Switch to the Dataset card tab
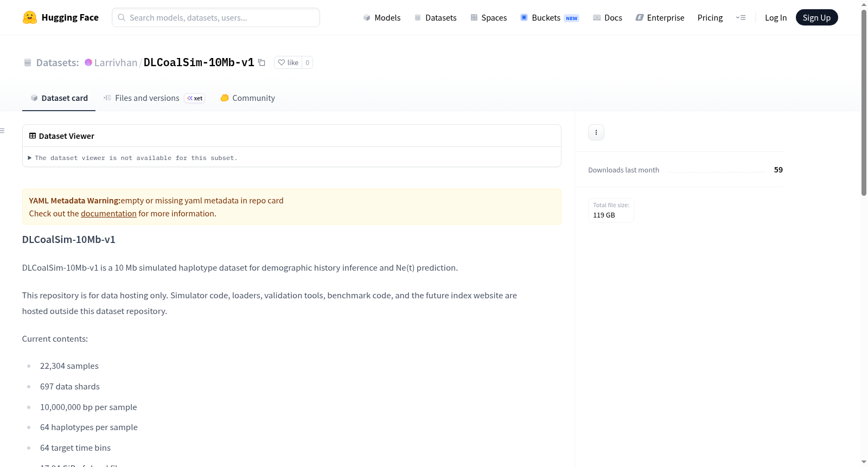The image size is (868, 467). (x=59, y=98)
